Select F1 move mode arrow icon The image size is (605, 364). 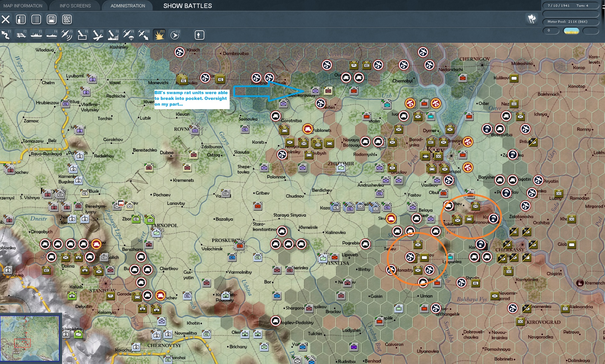pos(6,35)
